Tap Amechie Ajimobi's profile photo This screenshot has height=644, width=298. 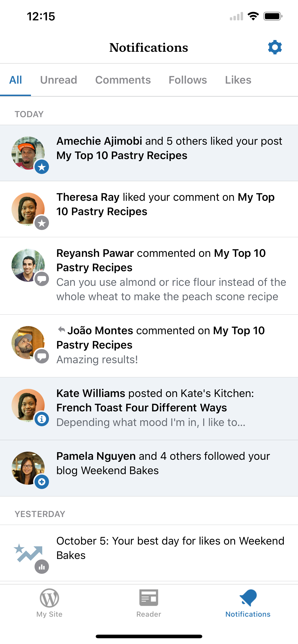[28, 153]
